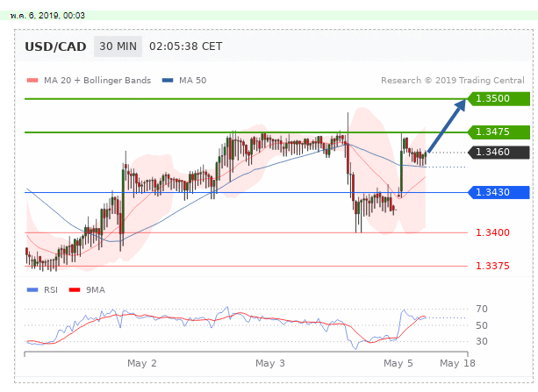This screenshot has width=538, height=392.
Task: Click the USD/CAD pair title
Action: point(55,46)
